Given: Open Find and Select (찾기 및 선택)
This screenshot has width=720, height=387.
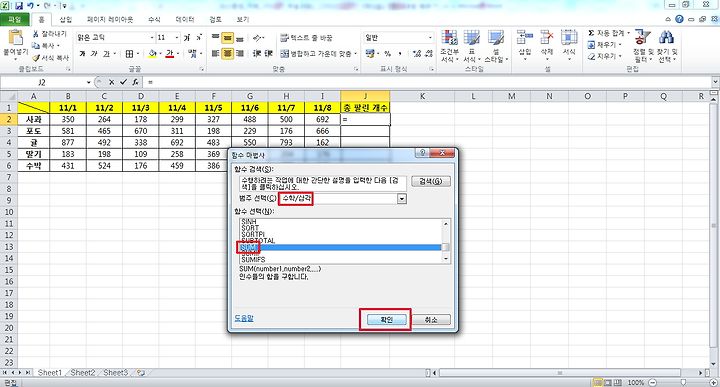Looking at the screenshot, I should pos(666,46).
